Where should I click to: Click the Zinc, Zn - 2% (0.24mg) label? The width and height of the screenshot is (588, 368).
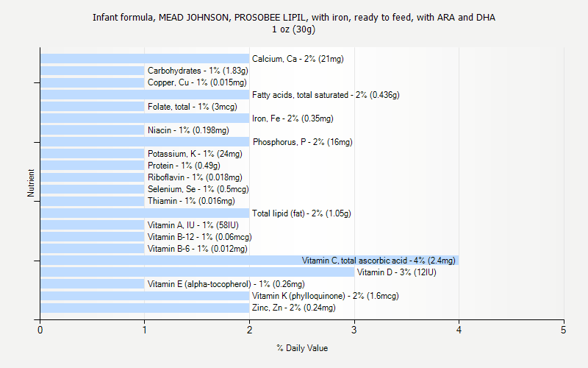point(294,308)
